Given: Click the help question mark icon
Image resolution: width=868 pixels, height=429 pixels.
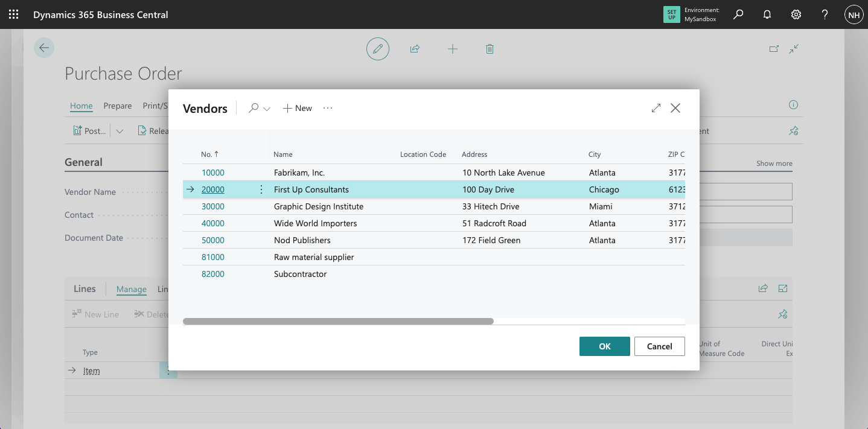Looking at the screenshot, I should coord(825,14).
